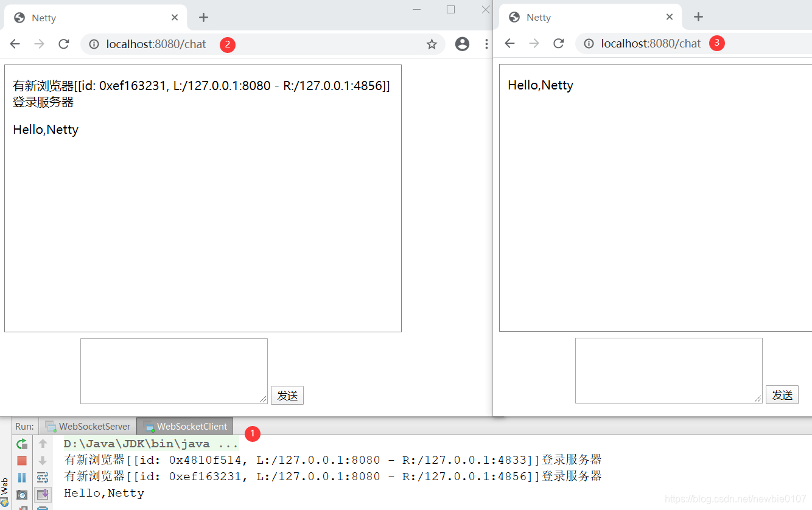Close the Netty tab in left window
The width and height of the screenshot is (812, 510).
click(175, 18)
